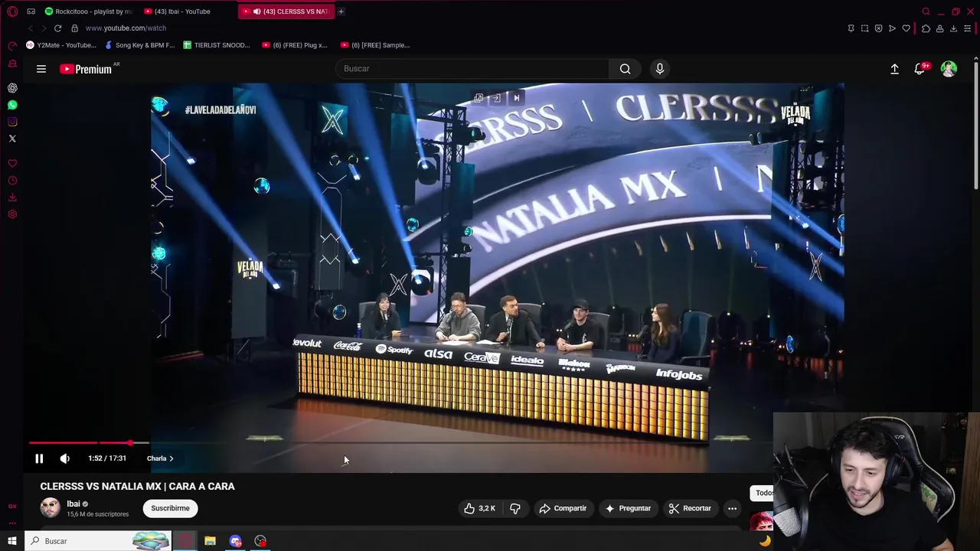Open Easy Setup sliders icon
Viewport: 980px width, 551px height.
click(968, 28)
